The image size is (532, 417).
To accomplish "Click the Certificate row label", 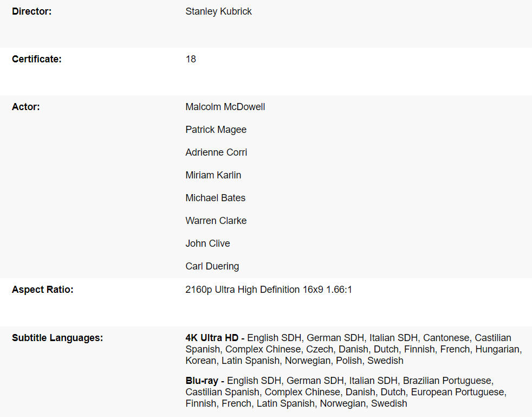I will coord(36,59).
